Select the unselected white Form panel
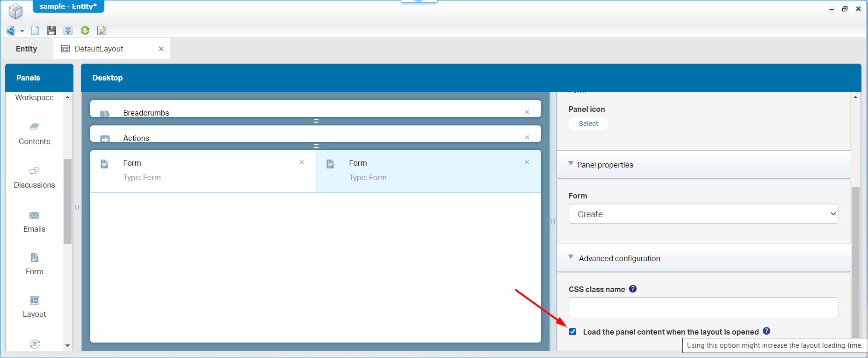Image resolution: width=868 pixels, height=358 pixels. 203,171
